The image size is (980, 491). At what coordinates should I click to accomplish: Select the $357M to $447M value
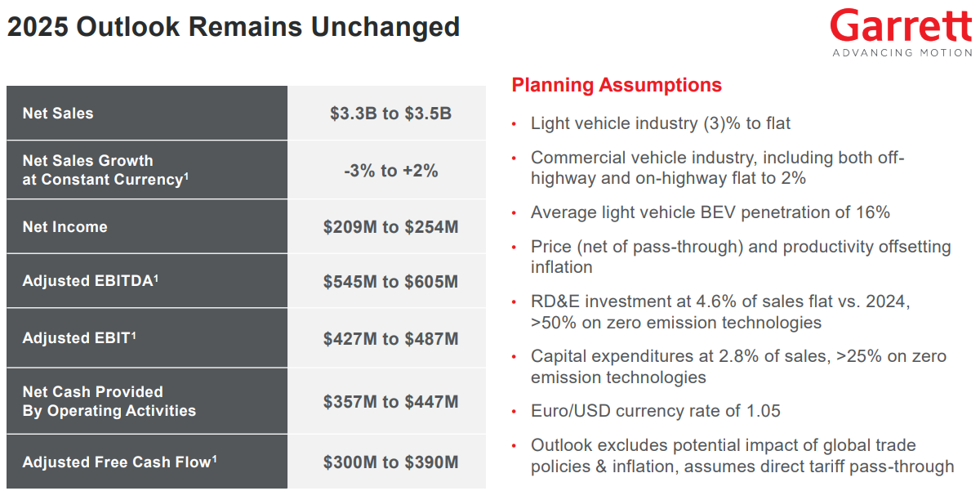tap(390, 402)
